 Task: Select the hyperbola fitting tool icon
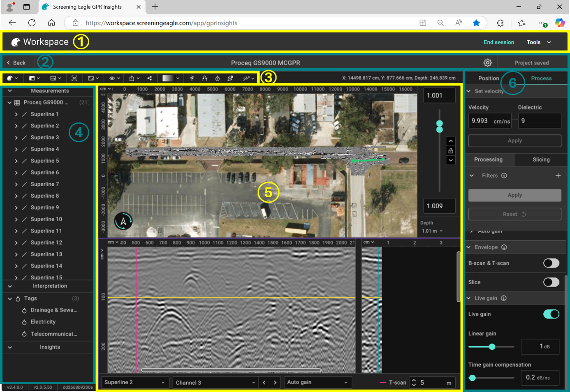204,78
